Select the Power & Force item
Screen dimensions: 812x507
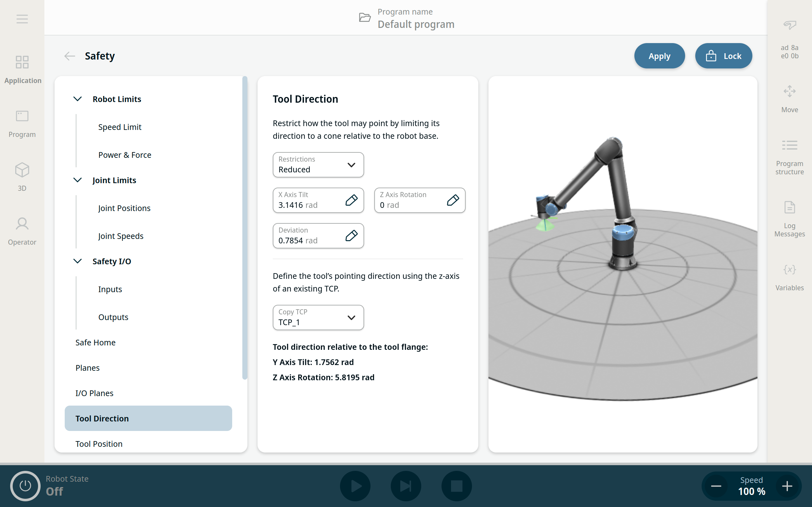(x=124, y=155)
